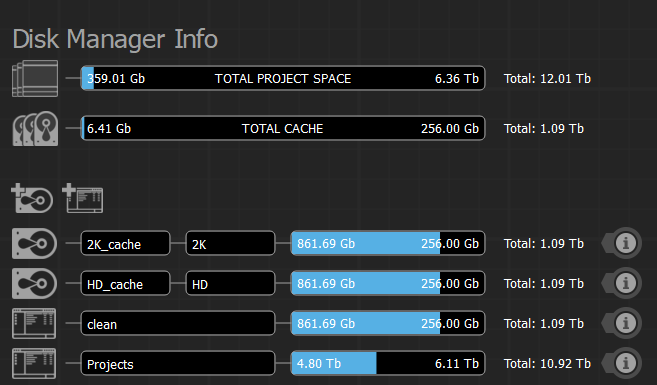Image resolution: width=657 pixels, height=385 pixels.
Task: Click the clean name field
Action: point(178,323)
